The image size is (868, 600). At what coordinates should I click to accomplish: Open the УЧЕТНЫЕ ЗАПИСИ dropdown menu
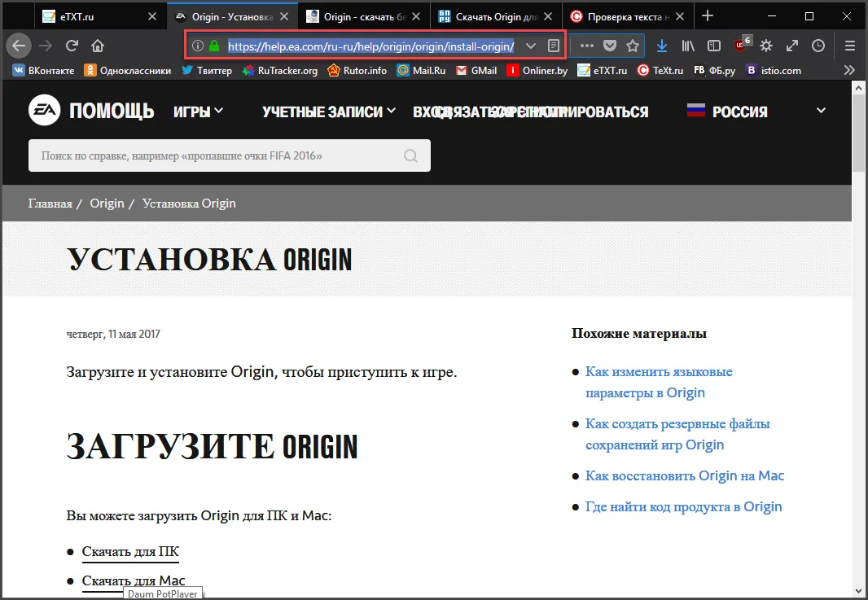point(329,112)
